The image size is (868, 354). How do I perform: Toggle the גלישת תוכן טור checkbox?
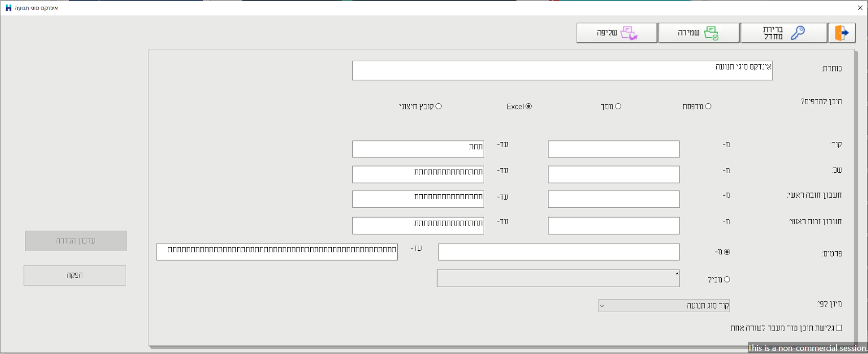[839, 328]
